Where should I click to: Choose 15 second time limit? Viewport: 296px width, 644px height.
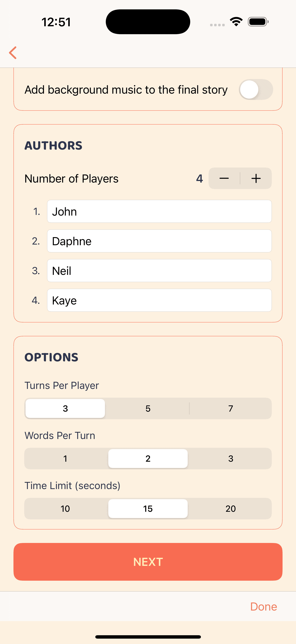[148, 509]
